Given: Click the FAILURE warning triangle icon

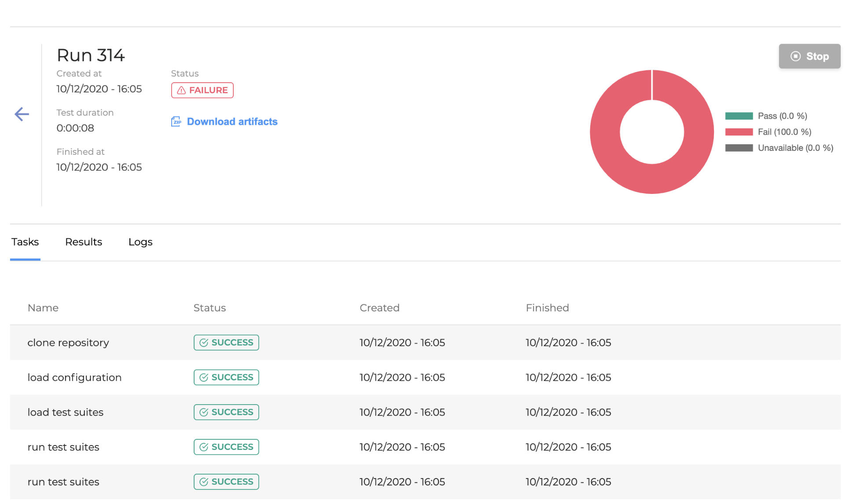Looking at the screenshot, I should pos(181,90).
